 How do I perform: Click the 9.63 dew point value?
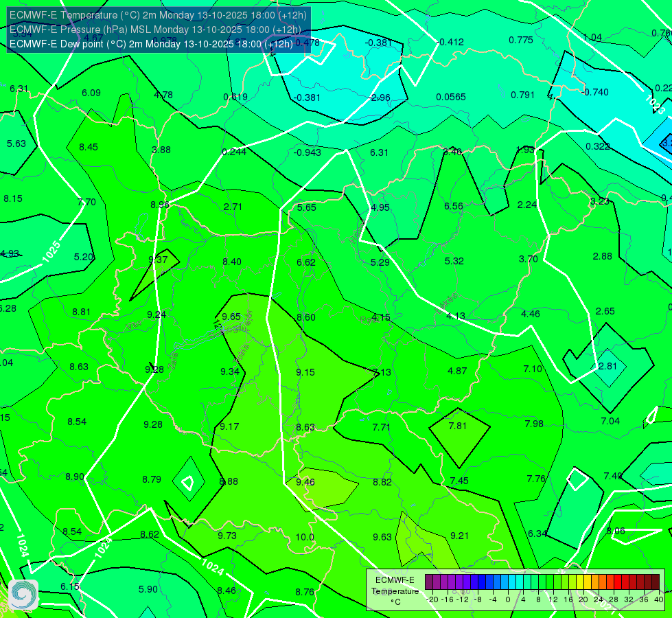[x=382, y=537]
